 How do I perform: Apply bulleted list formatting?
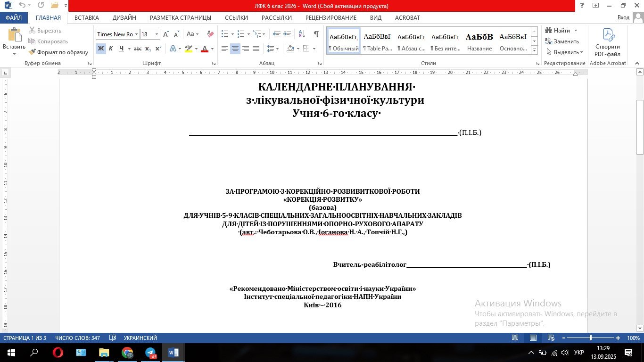click(x=224, y=34)
